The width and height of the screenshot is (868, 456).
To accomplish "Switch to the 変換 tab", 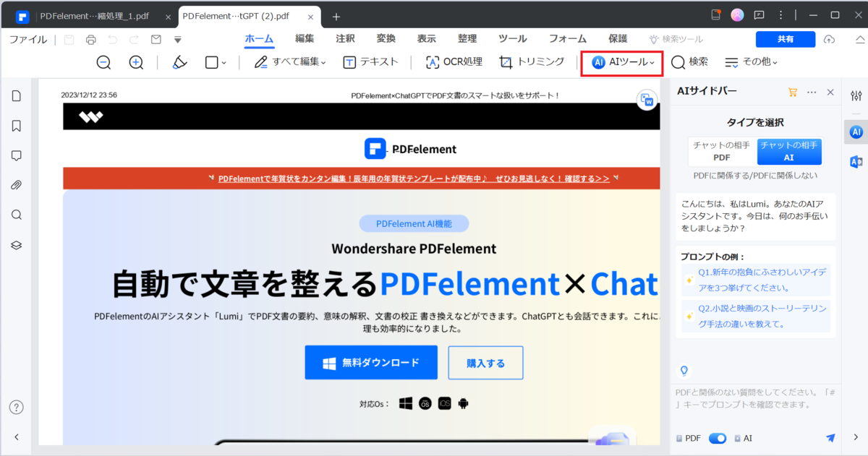I will pyautogui.click(x=386, y=39).
